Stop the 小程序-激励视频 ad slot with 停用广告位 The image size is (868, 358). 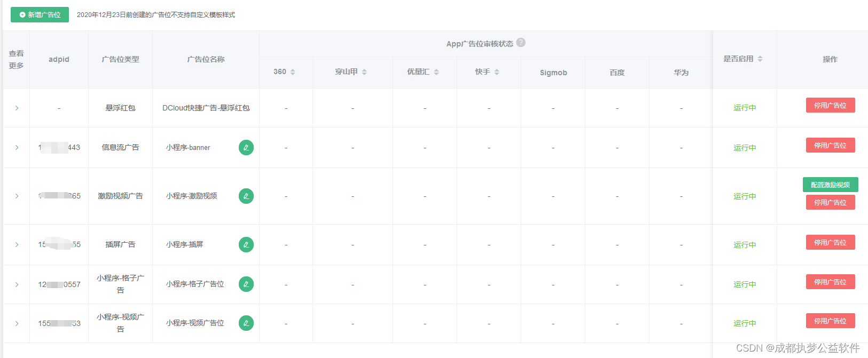coord(830,202)
